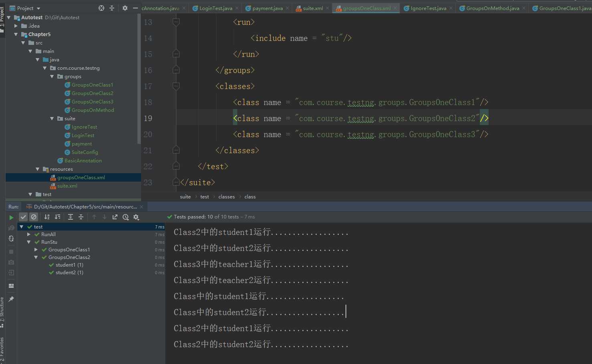
Task: Close the Run configuration tab
Action: pos(141,207)
